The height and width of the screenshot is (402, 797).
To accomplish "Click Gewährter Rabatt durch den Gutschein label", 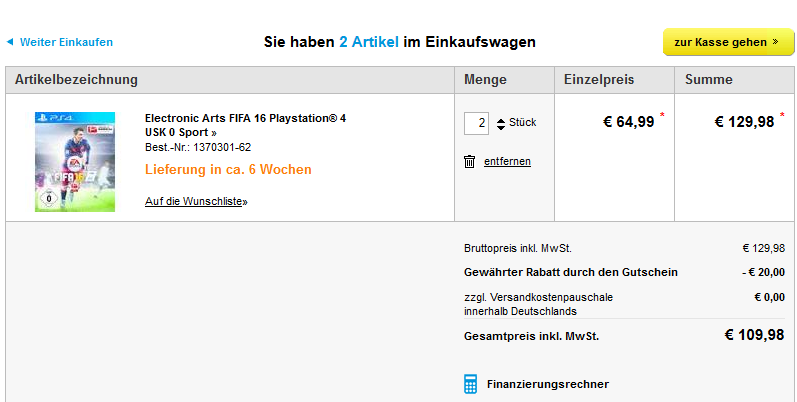I will point(571,272).
